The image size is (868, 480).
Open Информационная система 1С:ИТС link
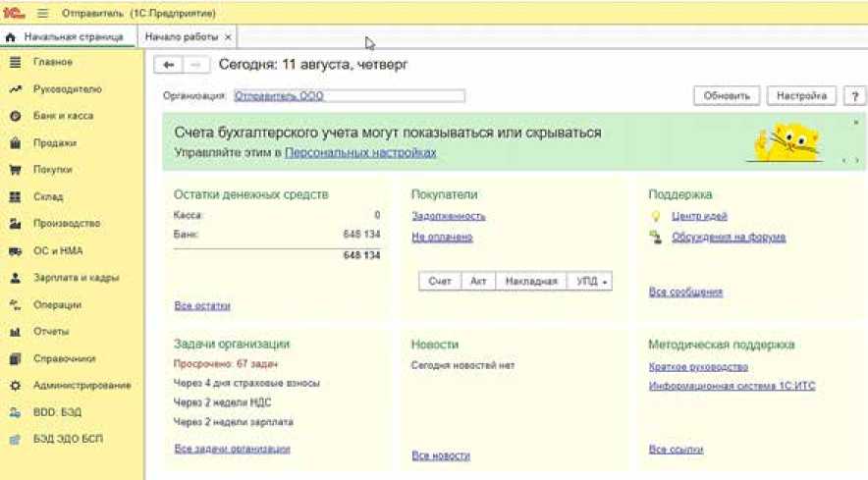(x=732, y=386)
